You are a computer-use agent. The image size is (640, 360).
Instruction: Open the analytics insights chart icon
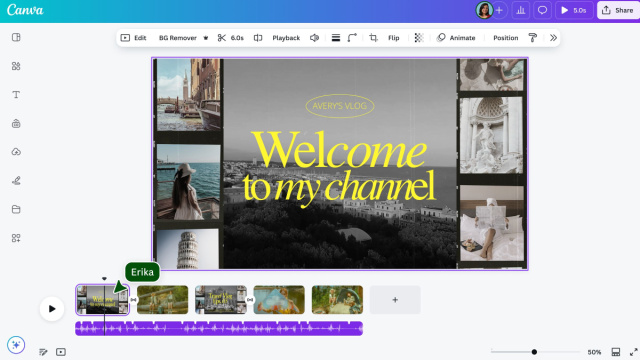pos(521,10)
